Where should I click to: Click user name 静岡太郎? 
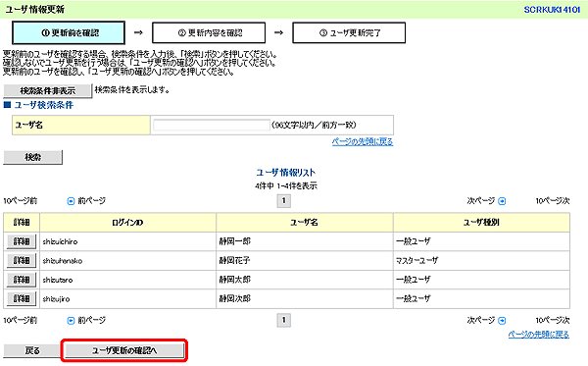click(235, 280)
